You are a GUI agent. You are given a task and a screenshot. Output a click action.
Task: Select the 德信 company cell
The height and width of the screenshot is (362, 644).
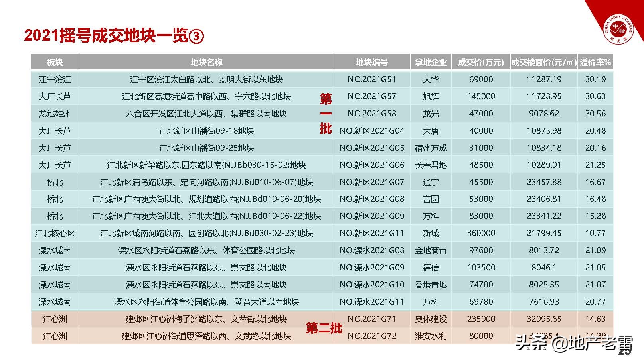[x=431, y=268]
